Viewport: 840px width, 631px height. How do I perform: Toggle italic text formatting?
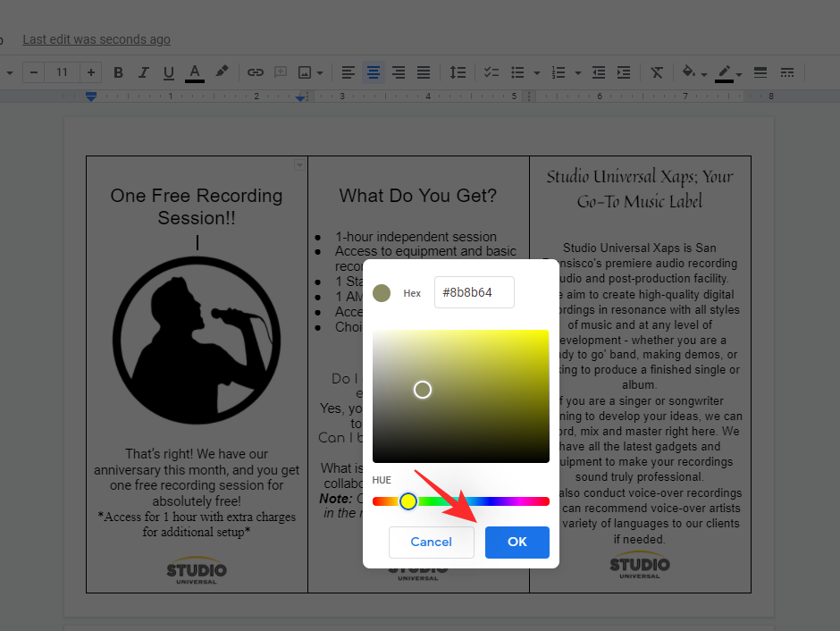tap(144, 72)
